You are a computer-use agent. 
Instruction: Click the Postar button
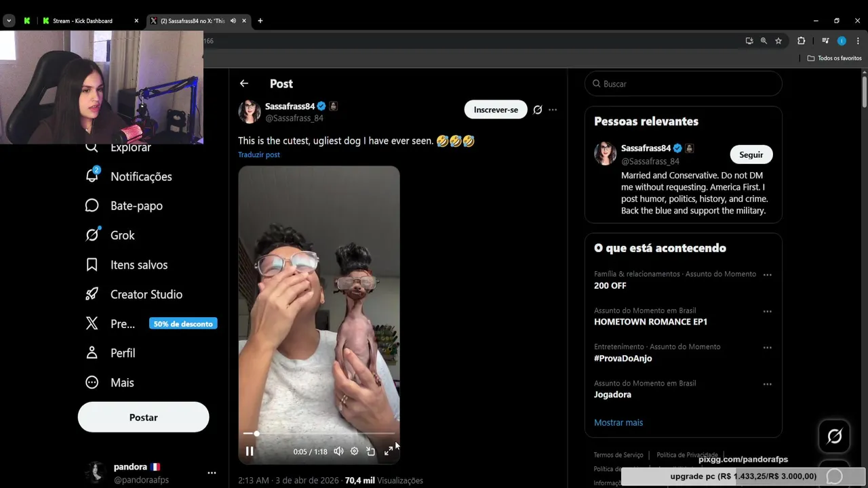(143, 417)
